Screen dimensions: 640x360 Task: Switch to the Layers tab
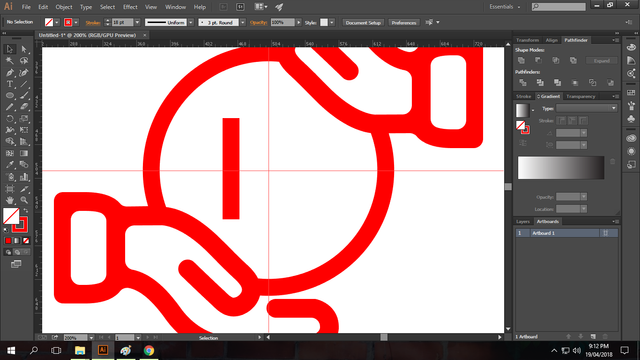tap(523, 222)
